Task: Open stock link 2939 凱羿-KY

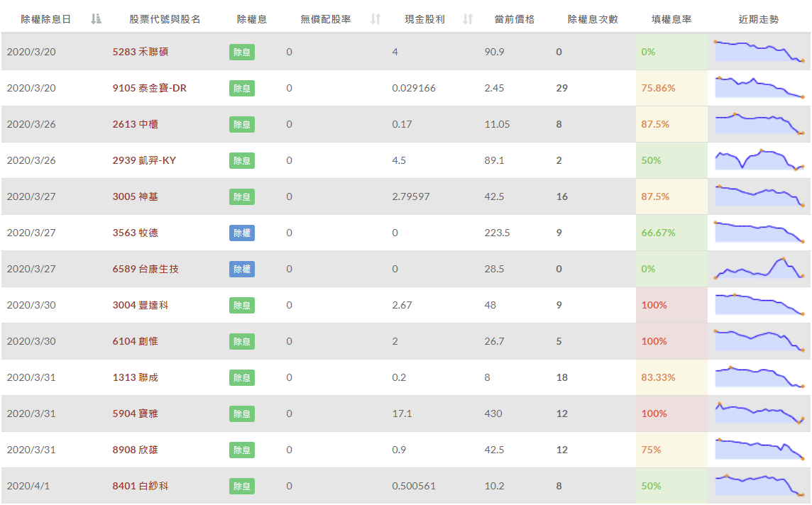Action: [145, 160]
